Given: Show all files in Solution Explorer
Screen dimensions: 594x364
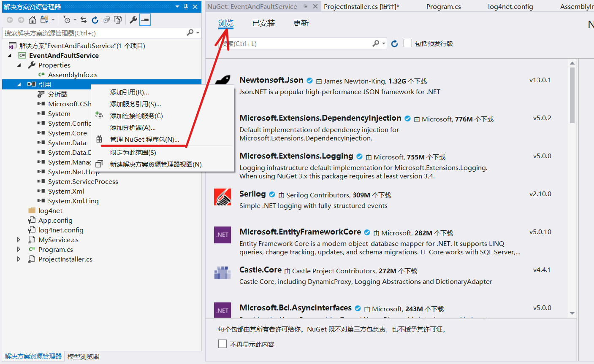Looking at the screenshot, I should (x=118, y=20).
